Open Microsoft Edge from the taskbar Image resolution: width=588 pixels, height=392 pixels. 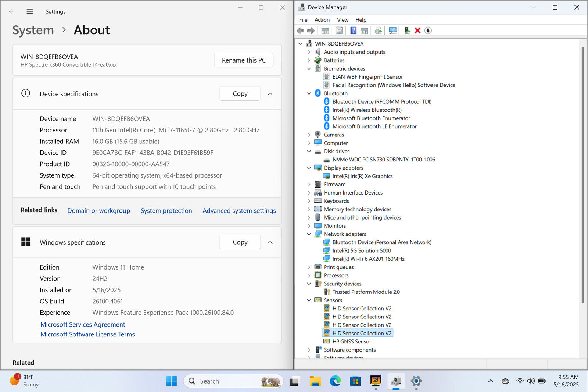coord(335,381)
